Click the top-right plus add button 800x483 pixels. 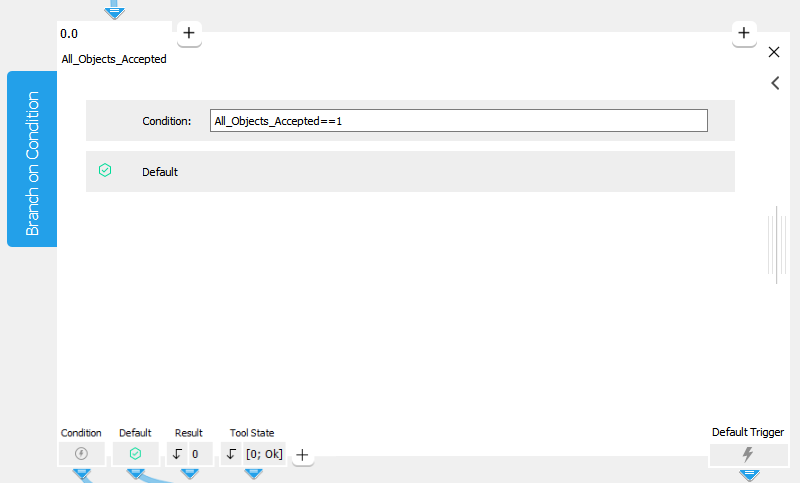[744, 34]
